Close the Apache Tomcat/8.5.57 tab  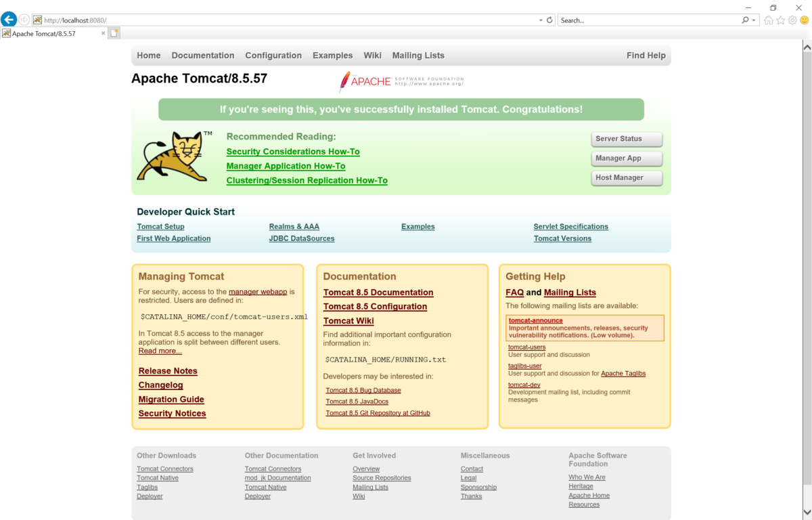pos(104,33)
